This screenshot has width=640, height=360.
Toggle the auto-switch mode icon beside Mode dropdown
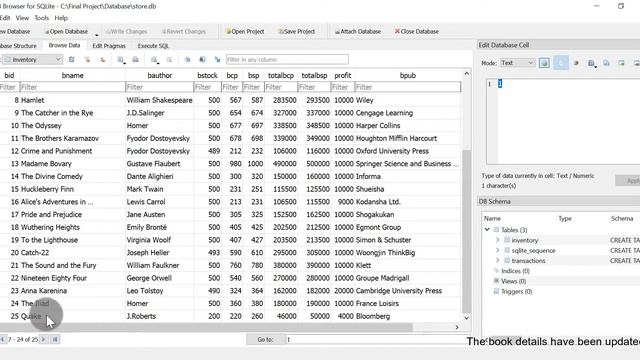(544, 63)
